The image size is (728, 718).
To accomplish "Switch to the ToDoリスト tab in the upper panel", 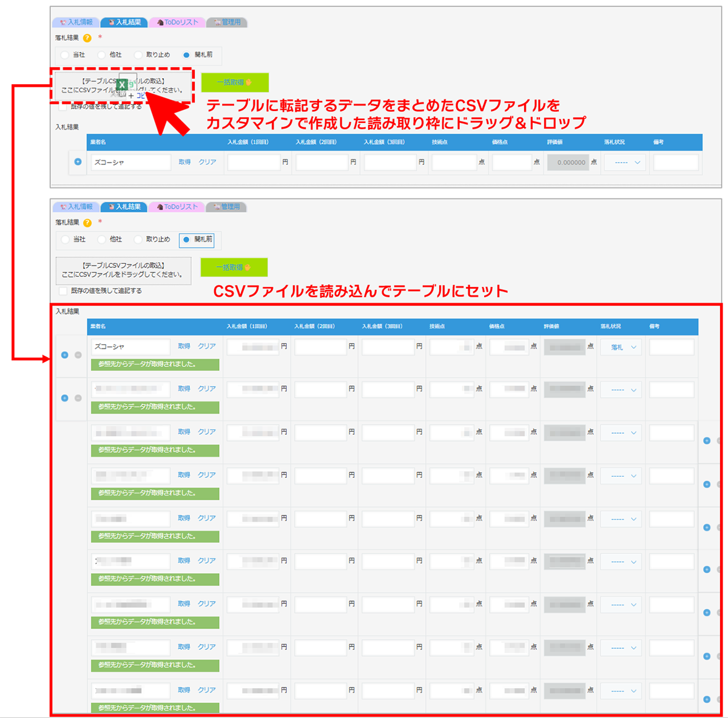I will (177, 22).
